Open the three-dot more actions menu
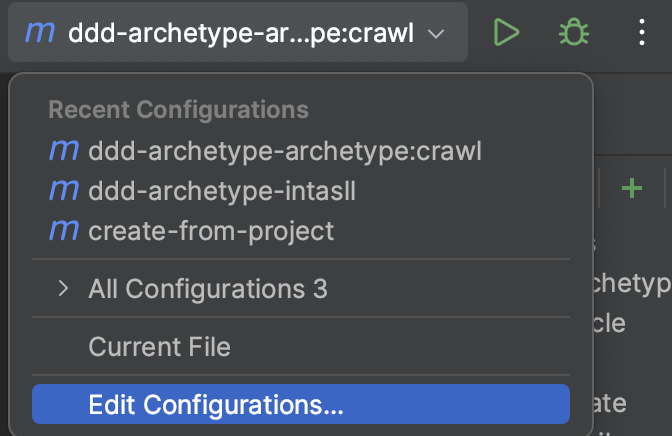Screen dimensions: 672x436 643,33
